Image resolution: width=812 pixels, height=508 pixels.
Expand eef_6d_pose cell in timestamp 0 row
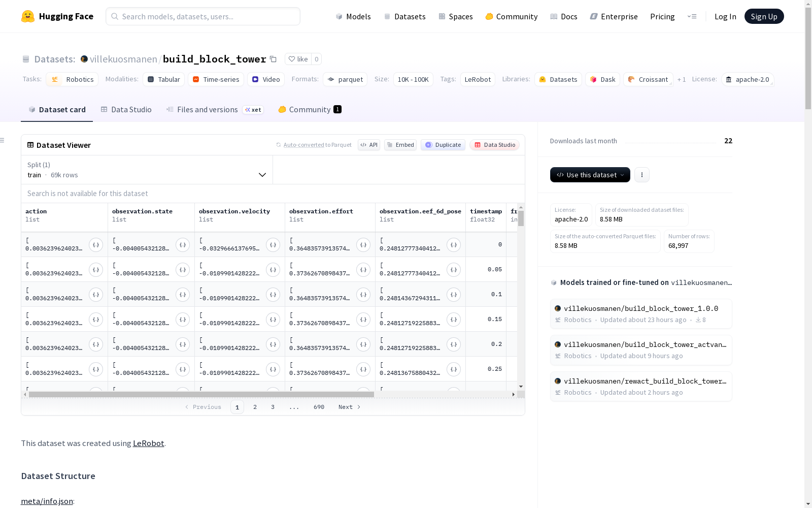[x=454, y=245]
